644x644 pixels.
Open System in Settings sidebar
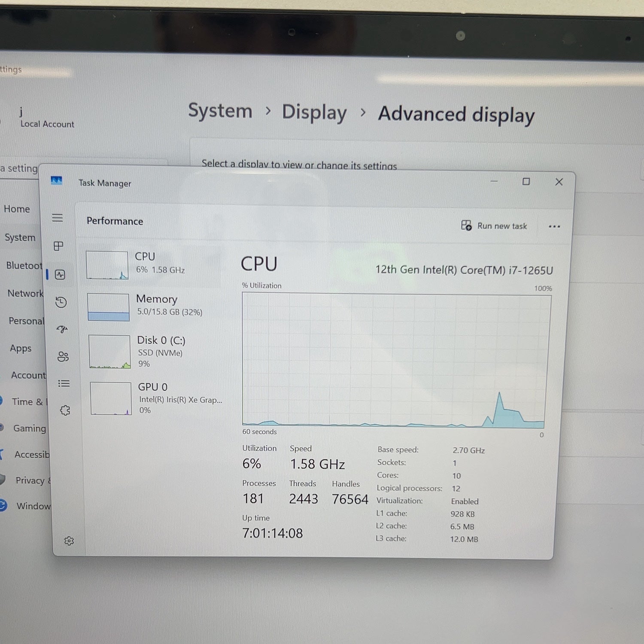click(20, 237)
